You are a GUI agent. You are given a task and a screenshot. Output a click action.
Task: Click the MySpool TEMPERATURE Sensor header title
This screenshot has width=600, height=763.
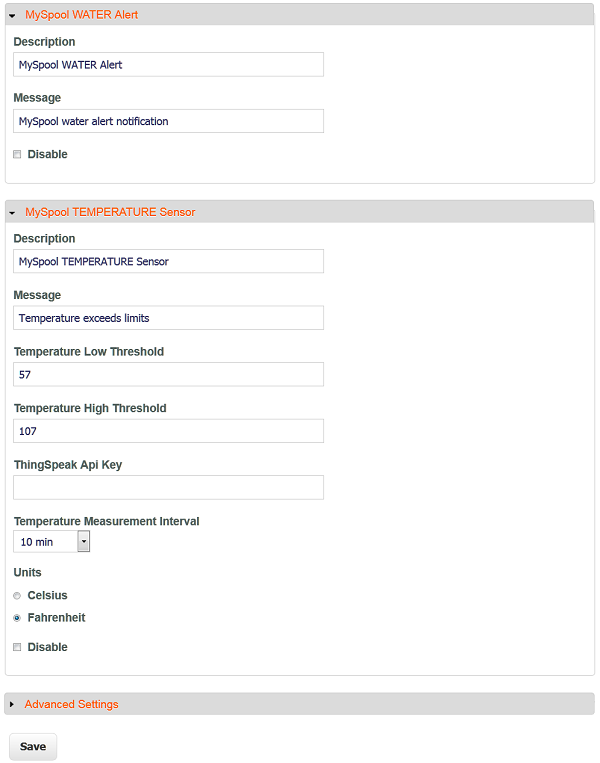110,212
